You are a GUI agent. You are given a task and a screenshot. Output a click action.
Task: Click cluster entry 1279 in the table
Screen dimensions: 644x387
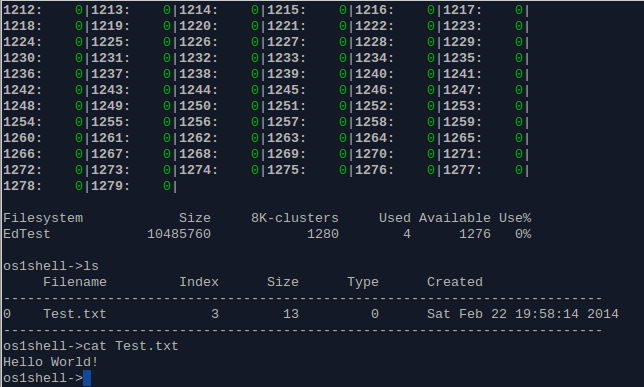pyautogui.click(x=110, y=186)
